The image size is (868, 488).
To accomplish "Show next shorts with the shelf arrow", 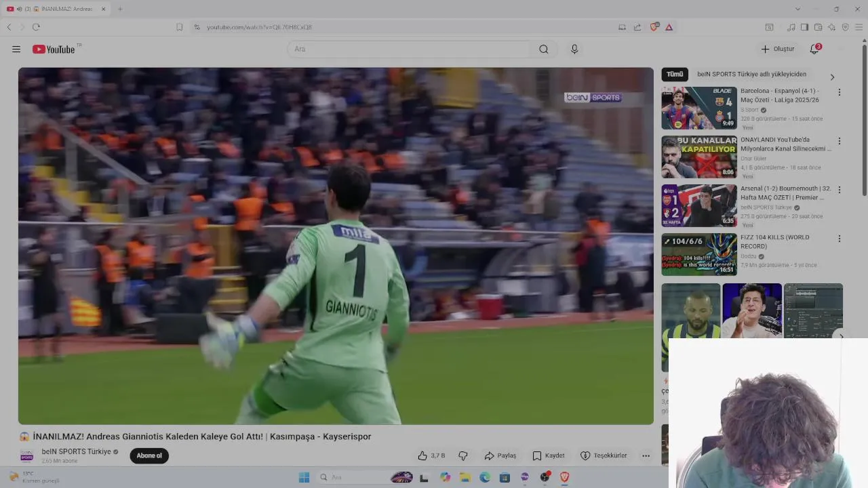I will [x=841, y=335].
